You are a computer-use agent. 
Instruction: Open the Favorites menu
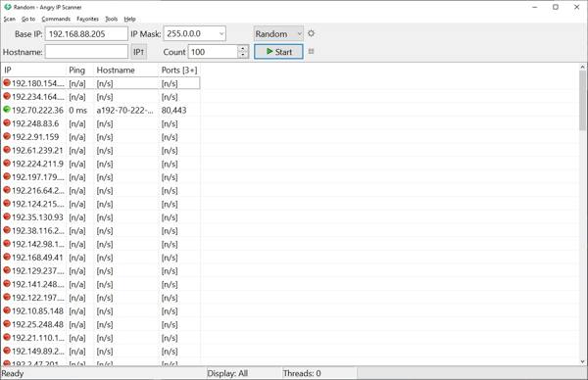pos(87,19)
